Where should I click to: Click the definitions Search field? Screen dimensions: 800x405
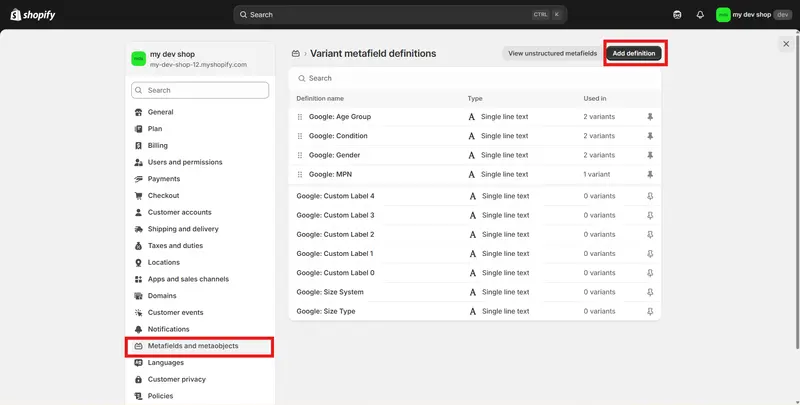[x=474, y=78]
